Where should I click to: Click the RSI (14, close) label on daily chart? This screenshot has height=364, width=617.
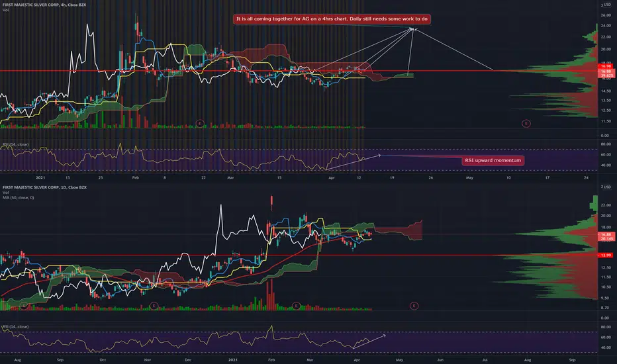16,327
